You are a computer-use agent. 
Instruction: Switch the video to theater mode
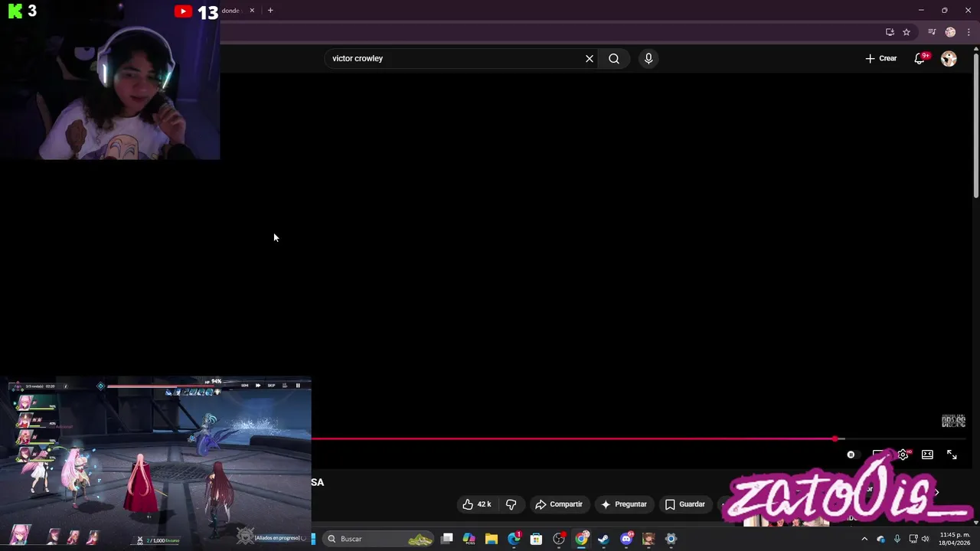coord(927,455)
